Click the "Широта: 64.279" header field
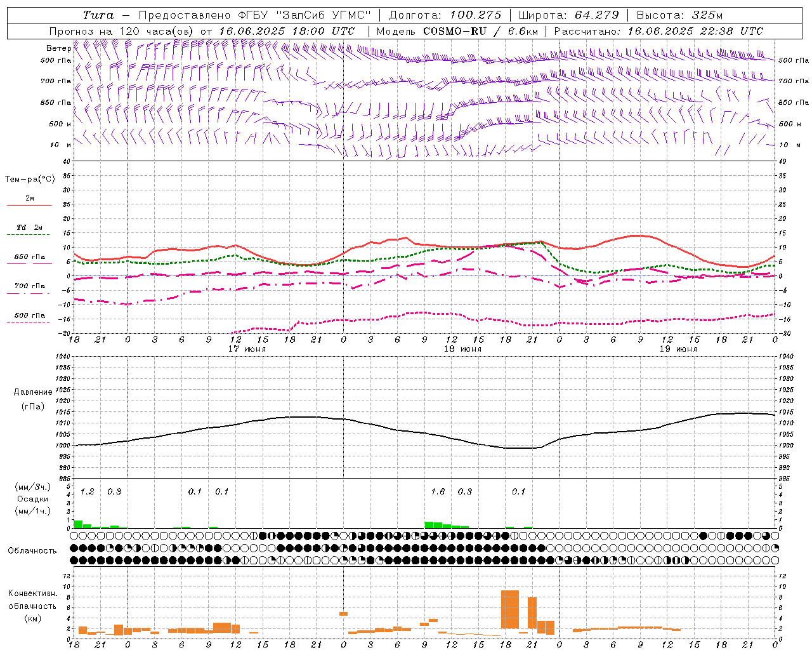 point(568,15)
